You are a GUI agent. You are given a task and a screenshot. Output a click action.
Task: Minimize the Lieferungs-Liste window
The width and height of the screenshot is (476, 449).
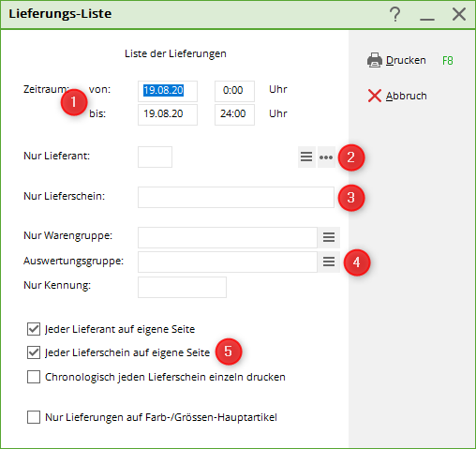[x=427, y=16]
